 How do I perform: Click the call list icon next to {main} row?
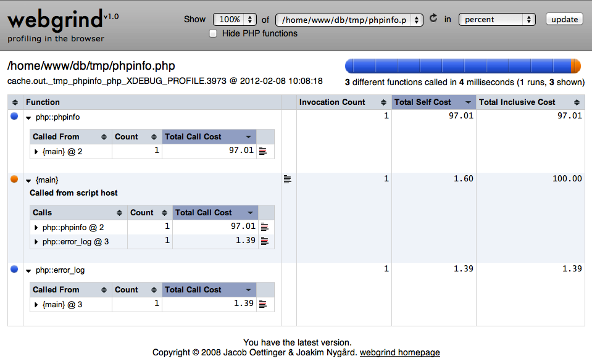(287, 178)
